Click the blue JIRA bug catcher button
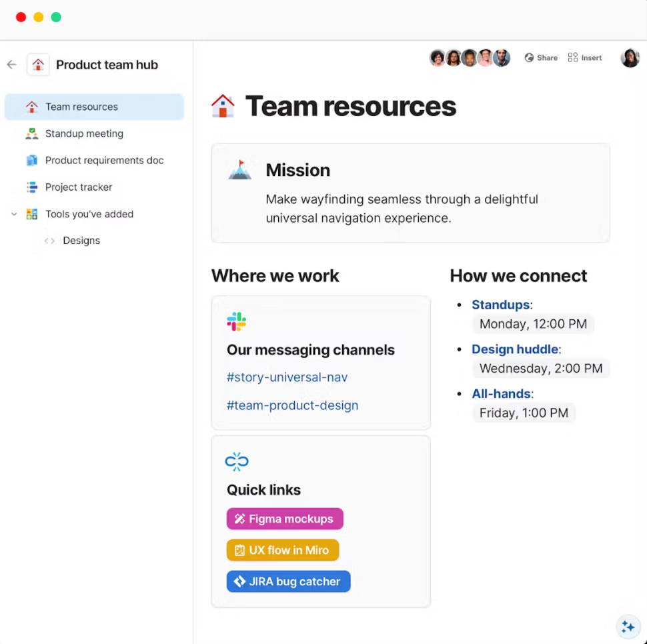This screenshot has width=647, height=644. (x=288, y=581)
